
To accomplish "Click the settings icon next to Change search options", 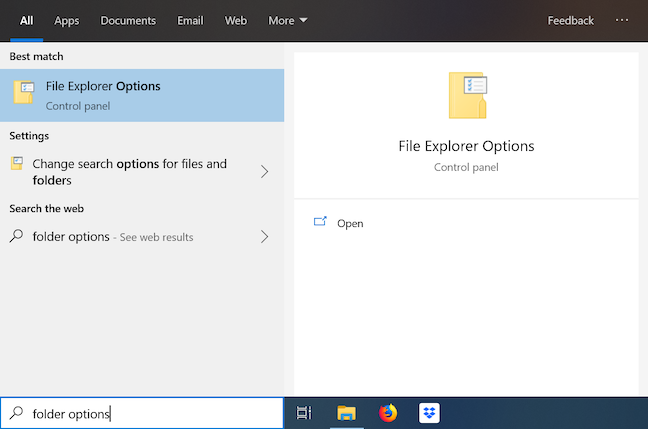I will (x=17, y=163).
